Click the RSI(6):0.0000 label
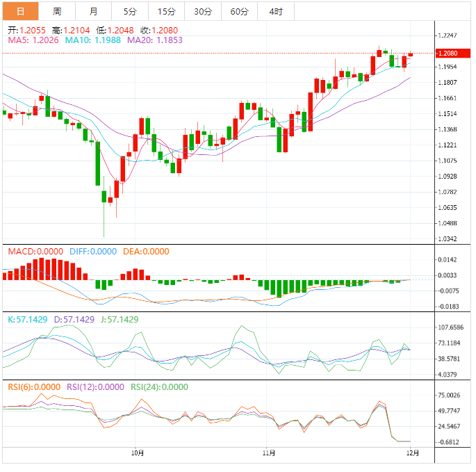This screenshot has width=476, height=472. pyautogui.click(x=34, y=387)
